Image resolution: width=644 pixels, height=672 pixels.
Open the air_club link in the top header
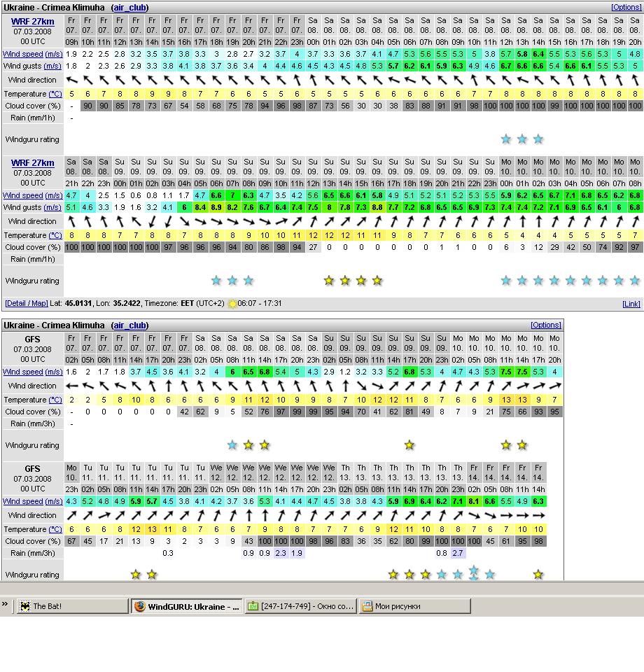[129, 7]
